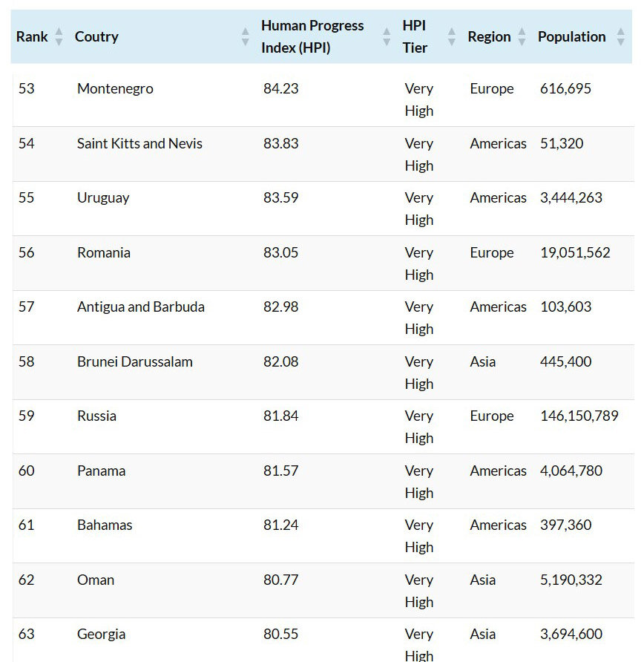This screenshot has height=662, width=644.
Task: Toggle sort arrows for Human Progress Index
Action: [x=386, y=36]
